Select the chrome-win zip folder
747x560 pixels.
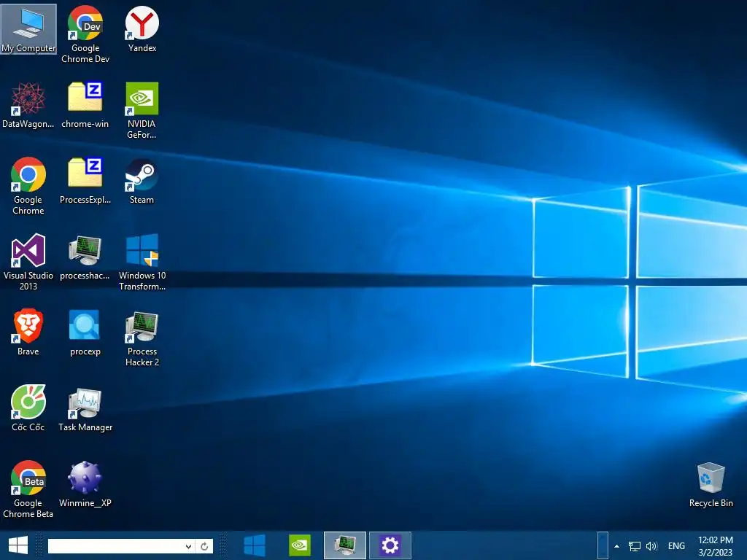point(85,105)
